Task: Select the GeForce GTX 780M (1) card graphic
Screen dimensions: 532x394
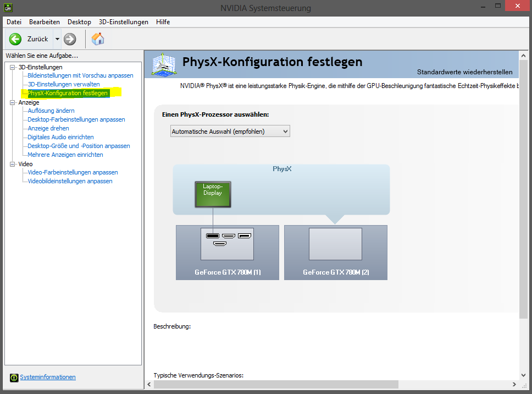Action: point(228,253)
